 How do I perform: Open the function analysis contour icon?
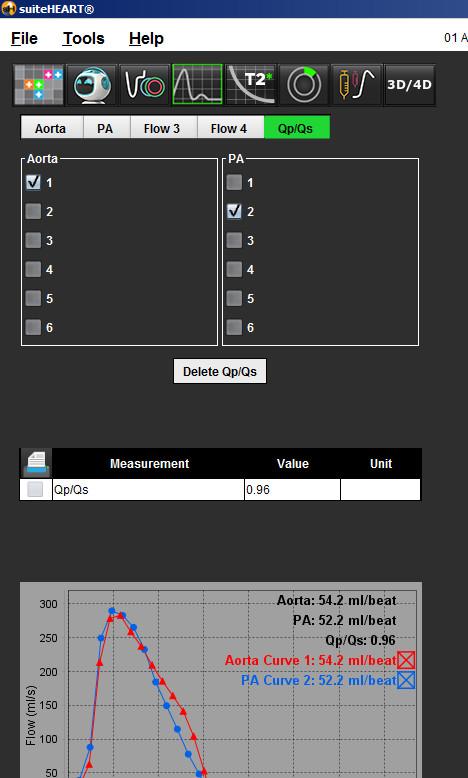[144, 85]
